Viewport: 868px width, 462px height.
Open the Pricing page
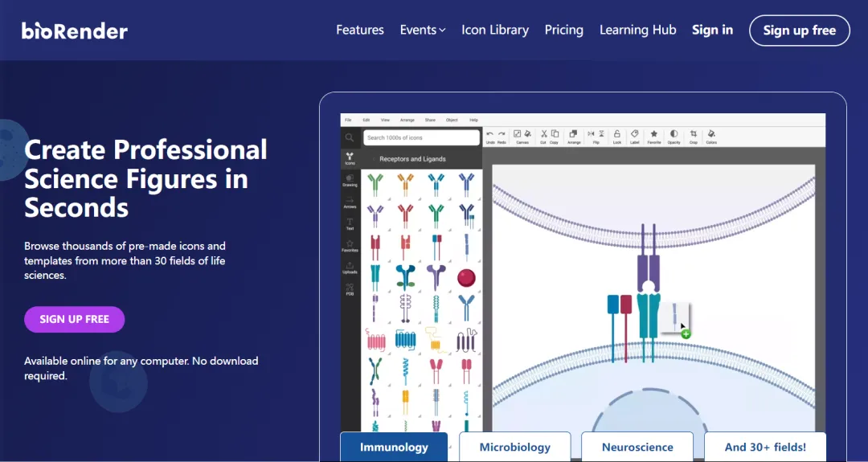pyautogui.click(x=563, y=30)
